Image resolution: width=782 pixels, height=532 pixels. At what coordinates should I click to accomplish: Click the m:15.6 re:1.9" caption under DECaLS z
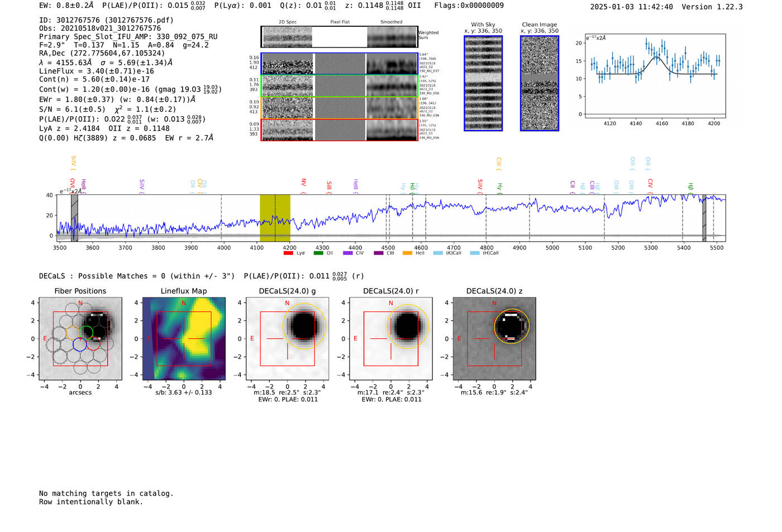tap(494, 392)
